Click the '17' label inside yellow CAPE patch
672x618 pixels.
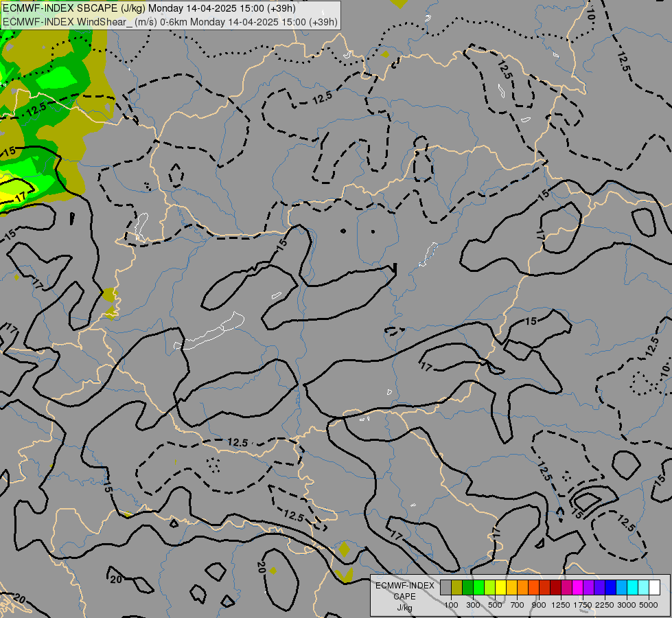(20, 197)
